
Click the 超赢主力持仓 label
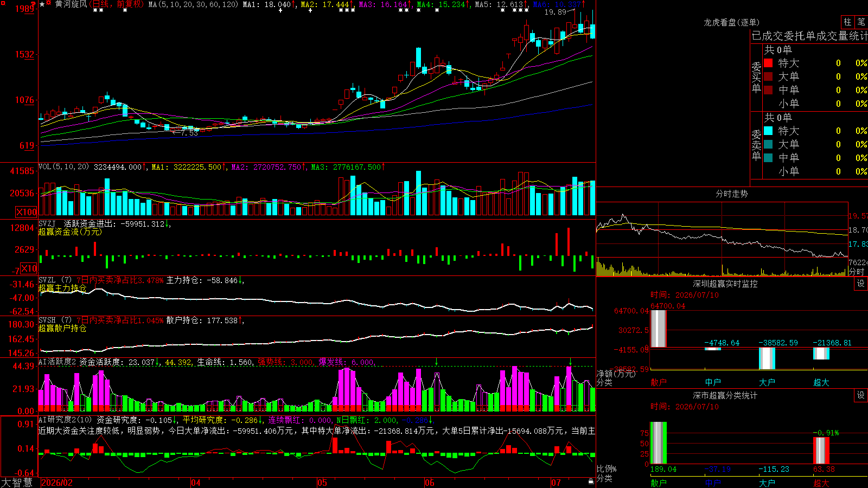point(62,288)
